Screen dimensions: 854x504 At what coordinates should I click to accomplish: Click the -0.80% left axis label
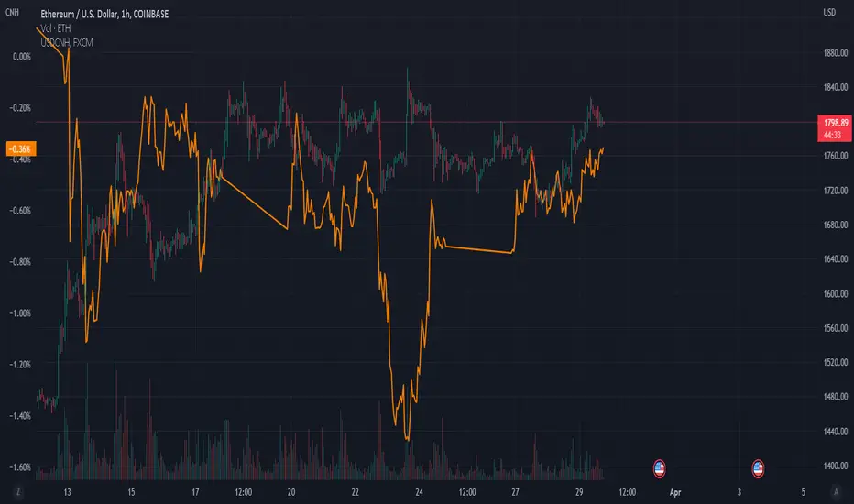click(x=20, y=261)
